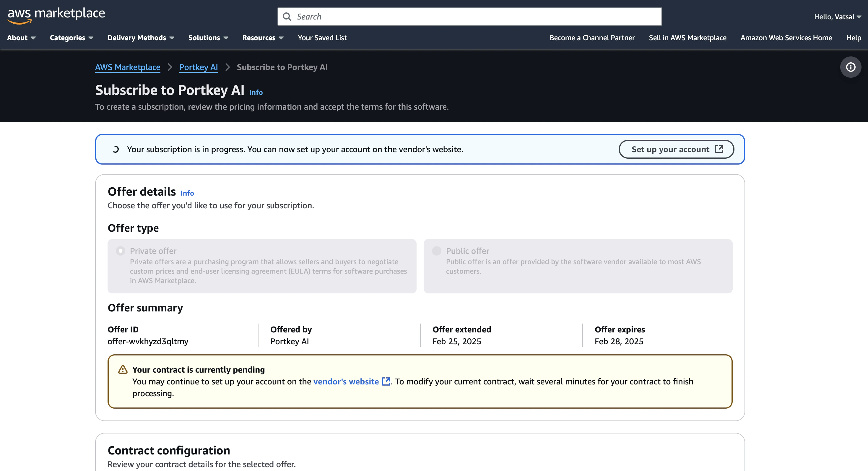Select the Private offer radio button
This screenshot has width=868, height=471.
(x=120, y=251)
